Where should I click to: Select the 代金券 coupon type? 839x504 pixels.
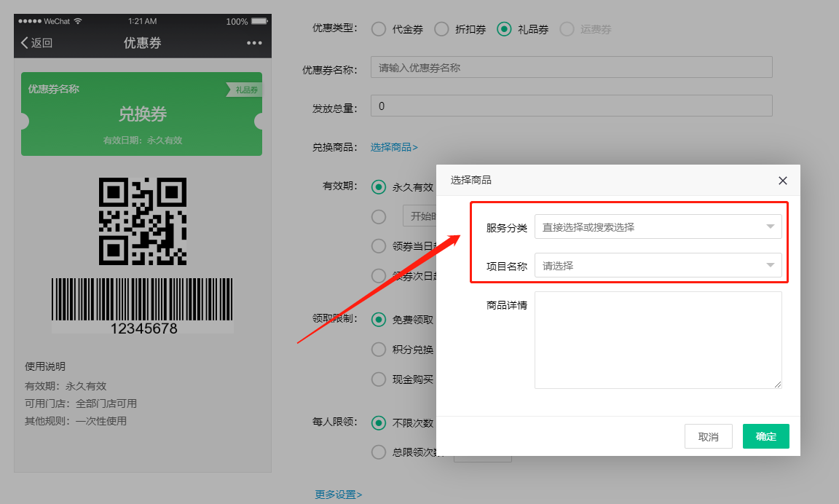(x=379, y=29)
